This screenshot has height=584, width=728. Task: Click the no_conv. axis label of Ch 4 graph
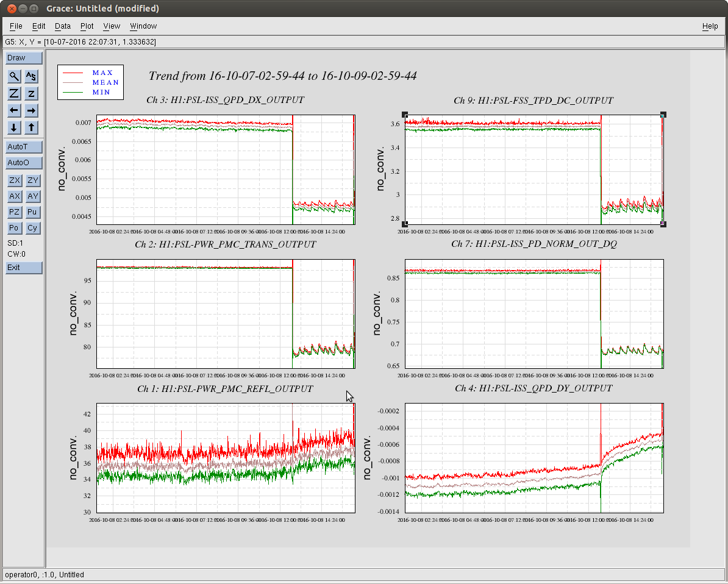pos(367,458)
